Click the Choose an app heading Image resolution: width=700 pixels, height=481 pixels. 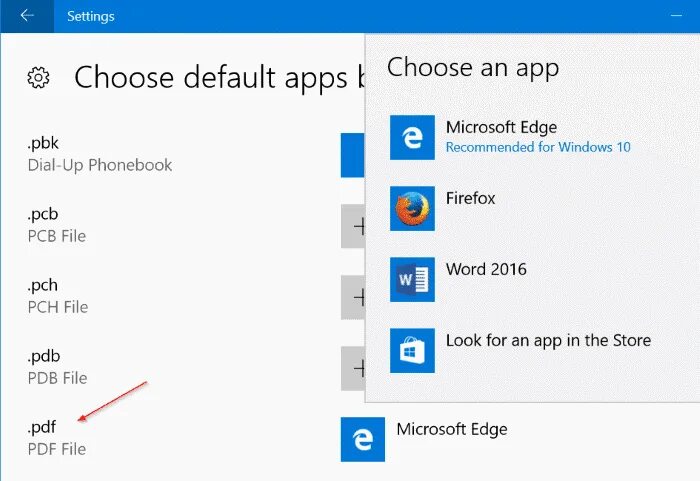pos(473,68)
